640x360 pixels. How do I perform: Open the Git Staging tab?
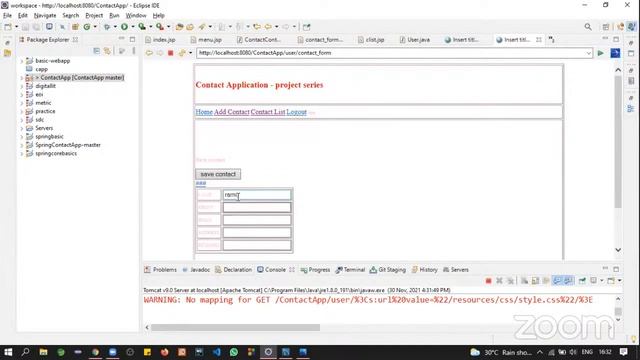[x=388, y=269]
